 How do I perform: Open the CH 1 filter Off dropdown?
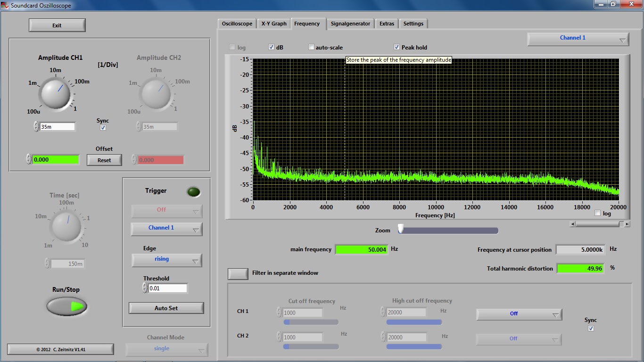[519, 314]
